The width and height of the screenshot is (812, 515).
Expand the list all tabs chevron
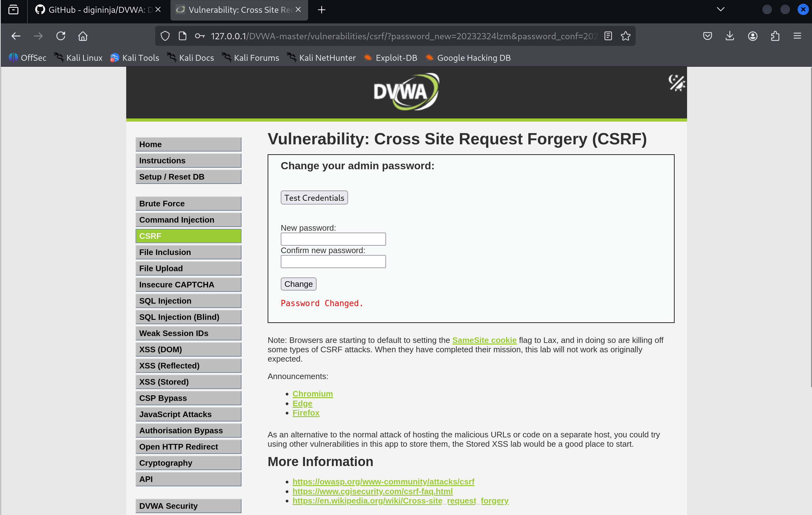pyautogui.click(x=721, y=9)
